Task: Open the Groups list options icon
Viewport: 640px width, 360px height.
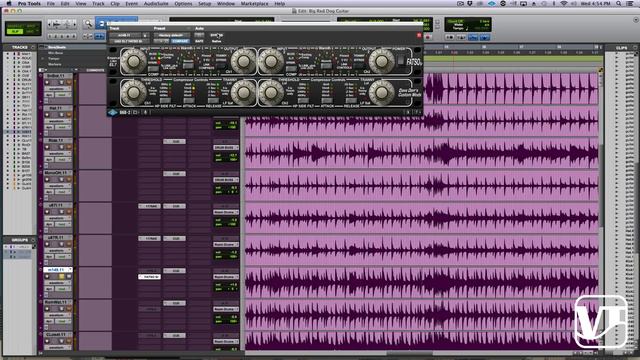Action: tap(33, 240)
